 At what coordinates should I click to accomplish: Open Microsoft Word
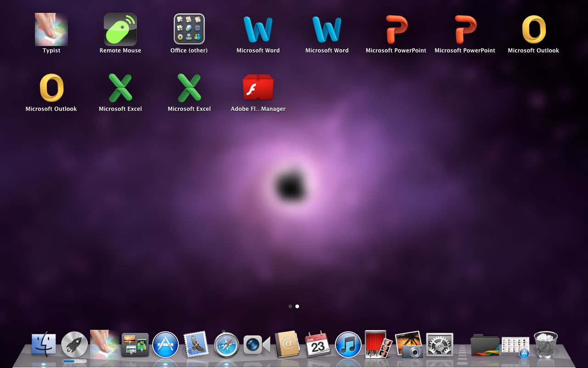(x=258, y=29)
